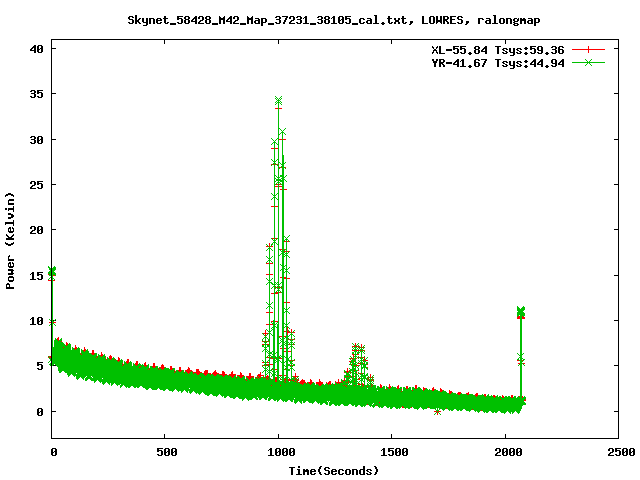Click the initial spike marker near 15 Kelvin
The width and height of the screenshot is (640, 480).
point(52,271)
